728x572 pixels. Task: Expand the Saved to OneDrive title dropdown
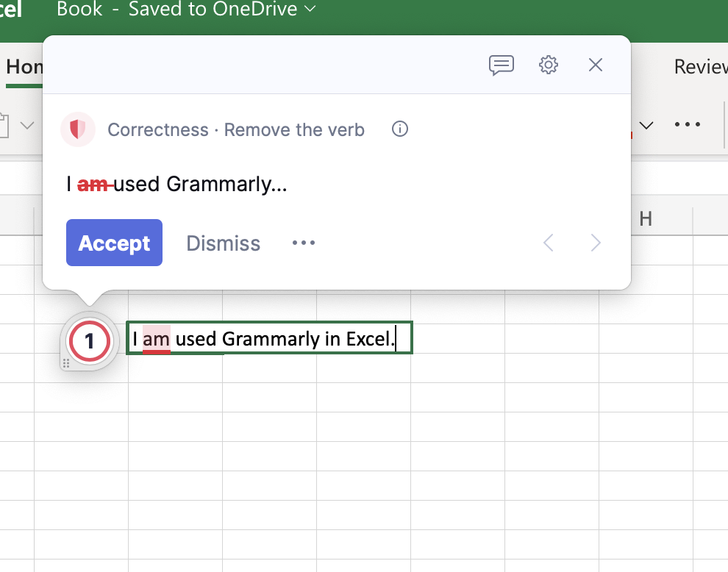tap(310, 9)
